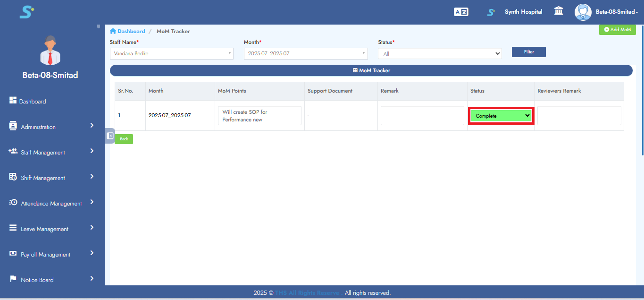
Task: Collapse the sidebar with the toggle handle
Action: [110, 136]
